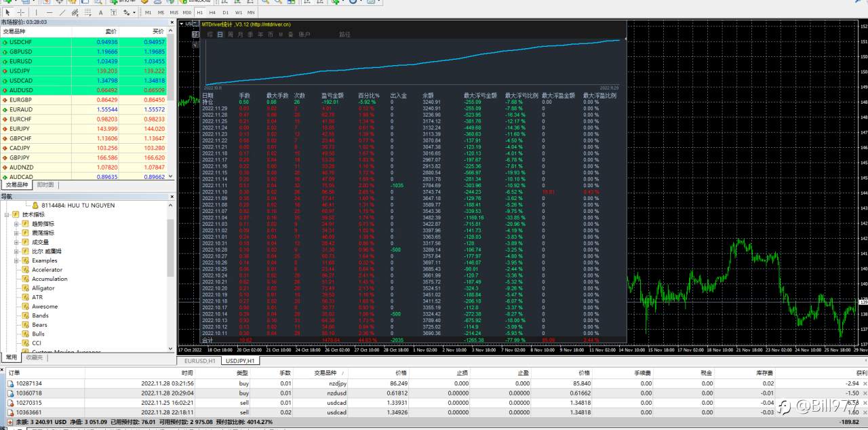Screen dimensions: 868x430
Task: Choose the trendline drawing tool
Action: pos(62,12)
